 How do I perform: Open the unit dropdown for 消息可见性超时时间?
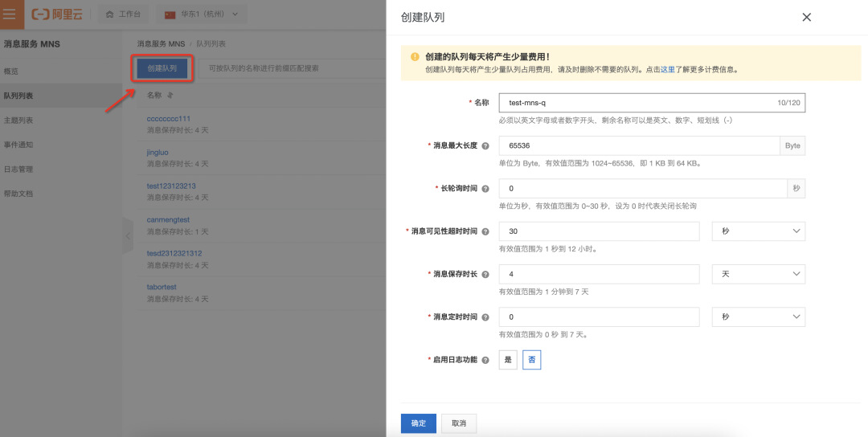coord(759,231)
